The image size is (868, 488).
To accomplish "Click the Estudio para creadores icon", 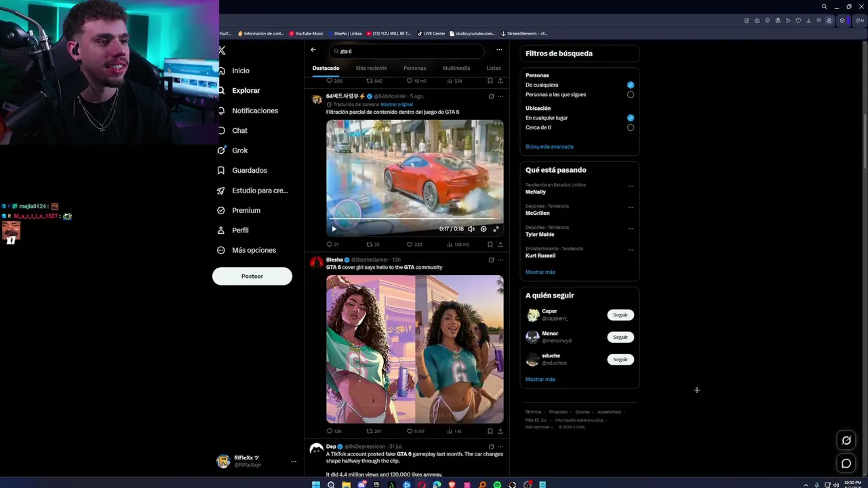I will pyautogui.click(x=221, y=190).
